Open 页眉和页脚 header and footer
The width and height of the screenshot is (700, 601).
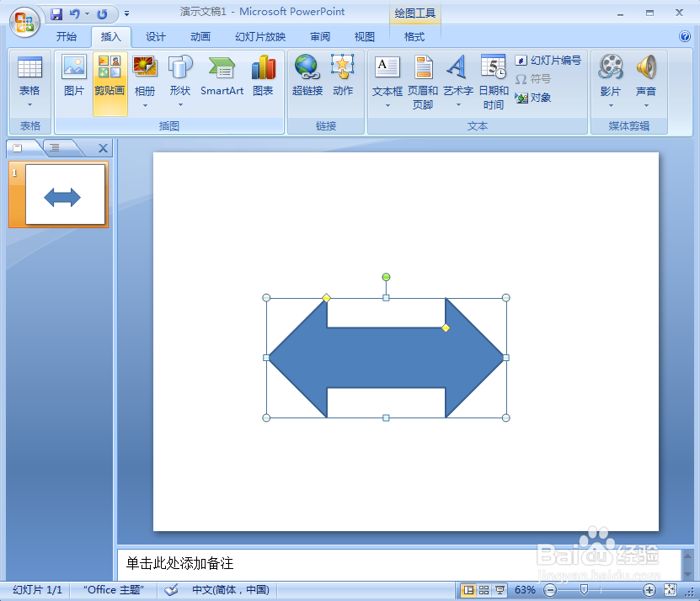tap(422, 83)
